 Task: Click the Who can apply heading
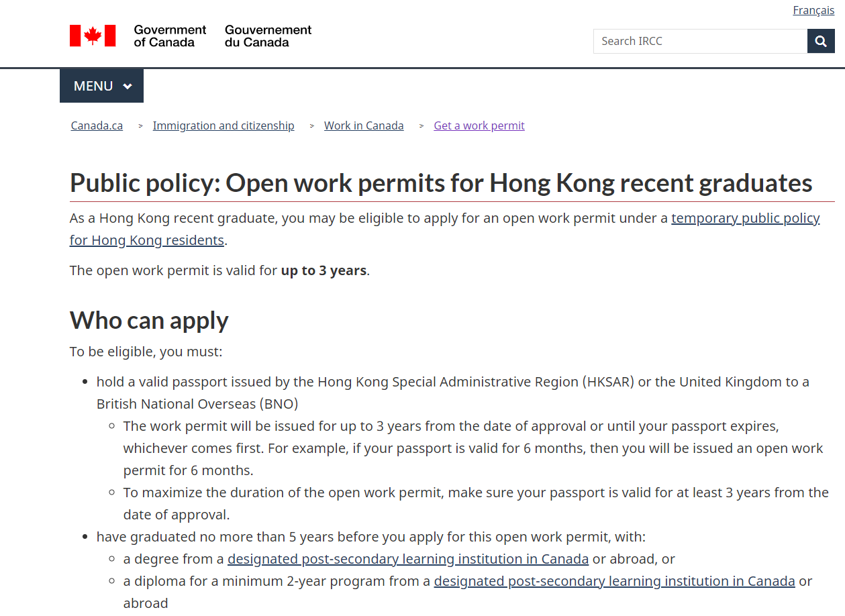pos(149,320)
